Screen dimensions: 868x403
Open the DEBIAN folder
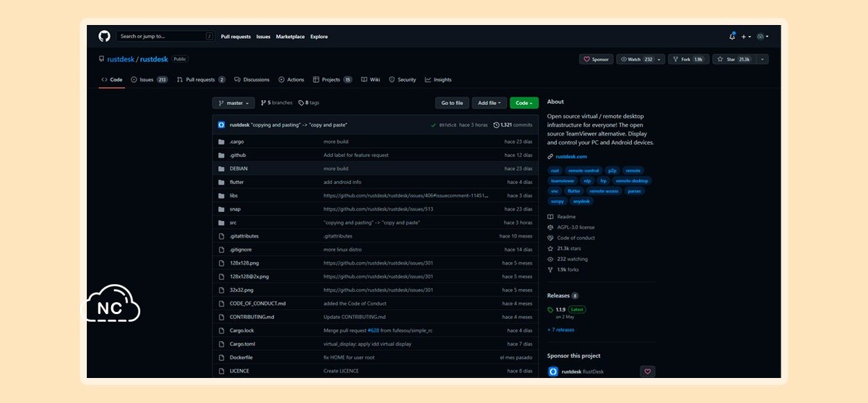[238, 169]
